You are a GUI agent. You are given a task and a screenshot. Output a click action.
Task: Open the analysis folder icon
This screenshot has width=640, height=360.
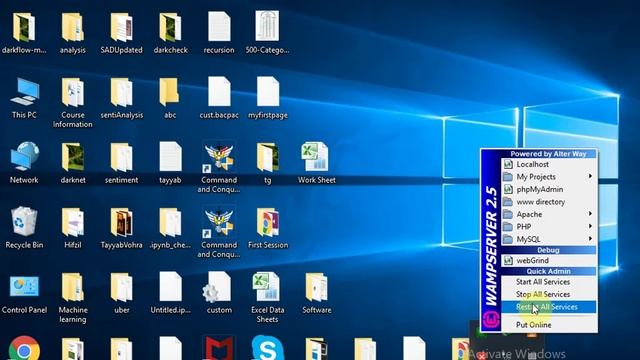coord(73,27)
